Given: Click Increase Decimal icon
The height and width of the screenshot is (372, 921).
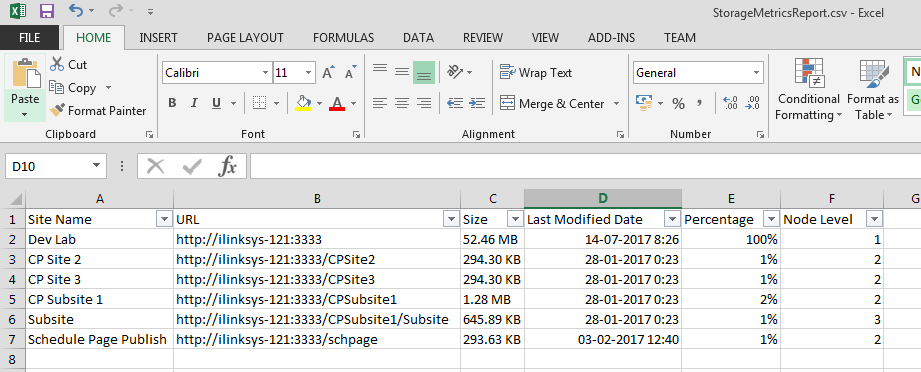Looking at the screenshot, I should (730, 103).
